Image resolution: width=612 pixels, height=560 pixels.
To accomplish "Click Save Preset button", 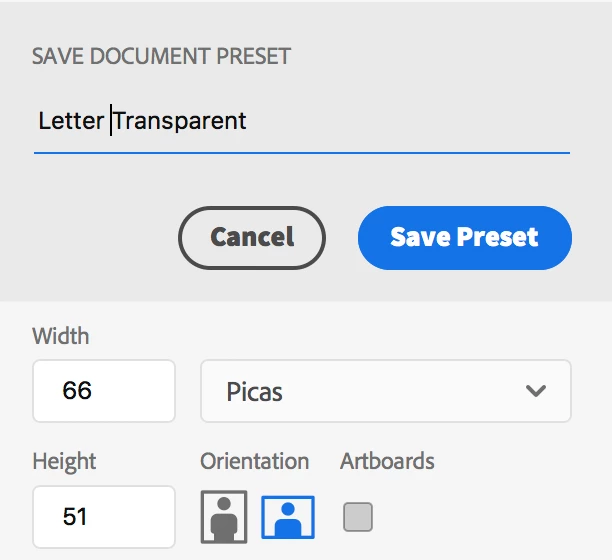I will [465, 238].
